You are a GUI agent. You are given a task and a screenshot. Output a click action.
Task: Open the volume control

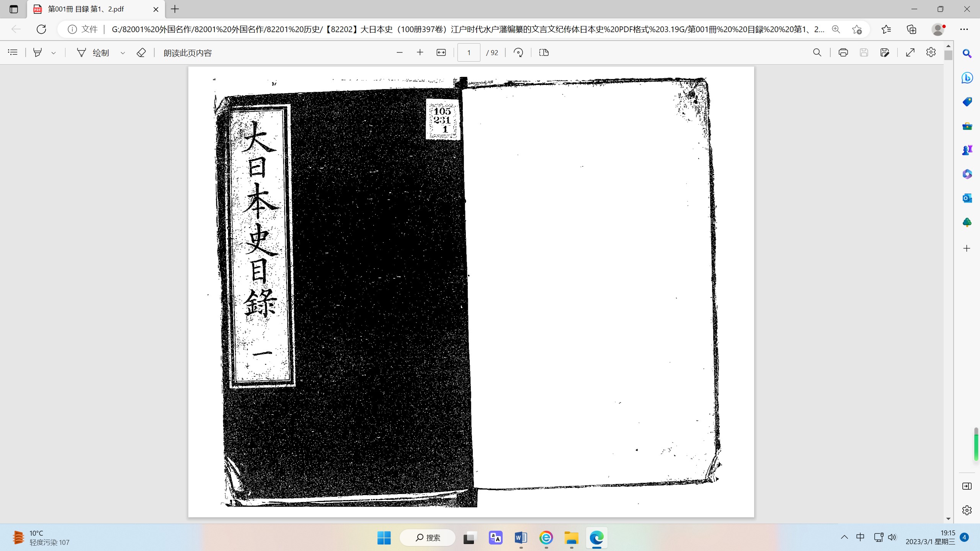click(x=892, y=537)
